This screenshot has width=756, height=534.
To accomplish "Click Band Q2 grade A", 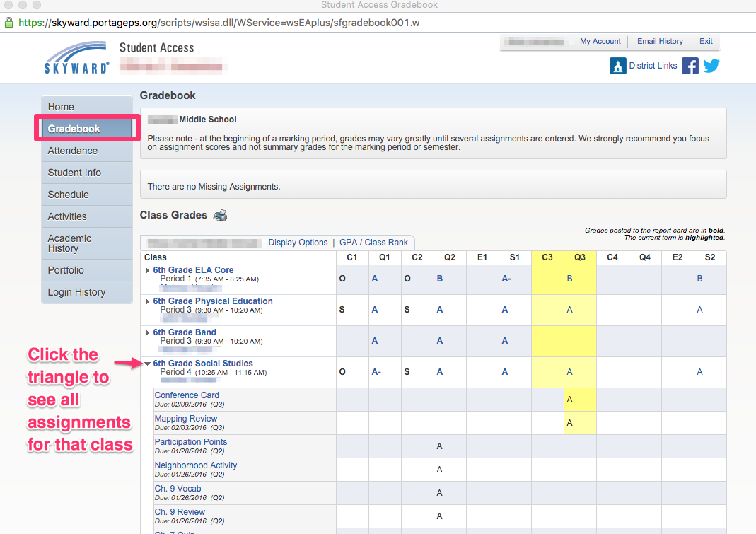I will tap(440, 341).
